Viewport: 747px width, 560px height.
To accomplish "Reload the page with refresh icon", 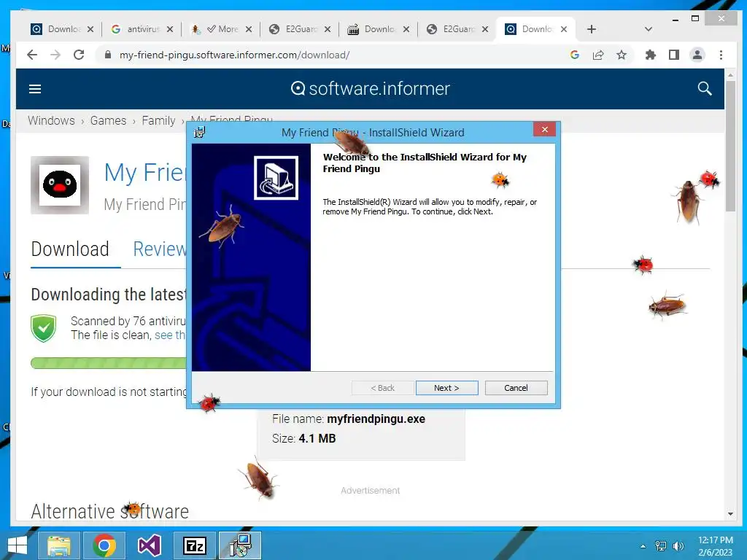I will click(x=79, y=55).
